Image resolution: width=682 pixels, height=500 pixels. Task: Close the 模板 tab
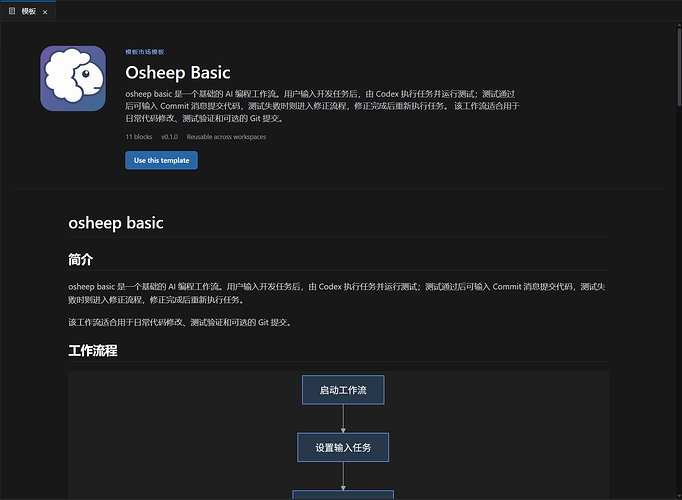[45, 12]
